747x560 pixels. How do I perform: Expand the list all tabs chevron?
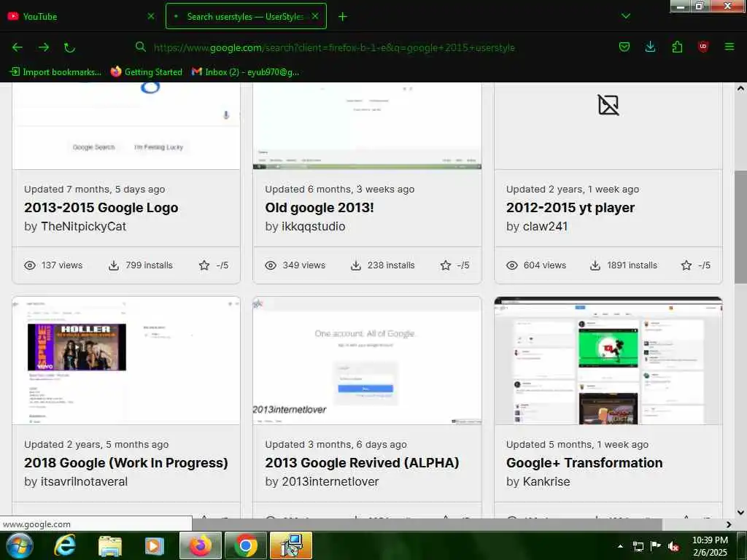pos(626,16)
